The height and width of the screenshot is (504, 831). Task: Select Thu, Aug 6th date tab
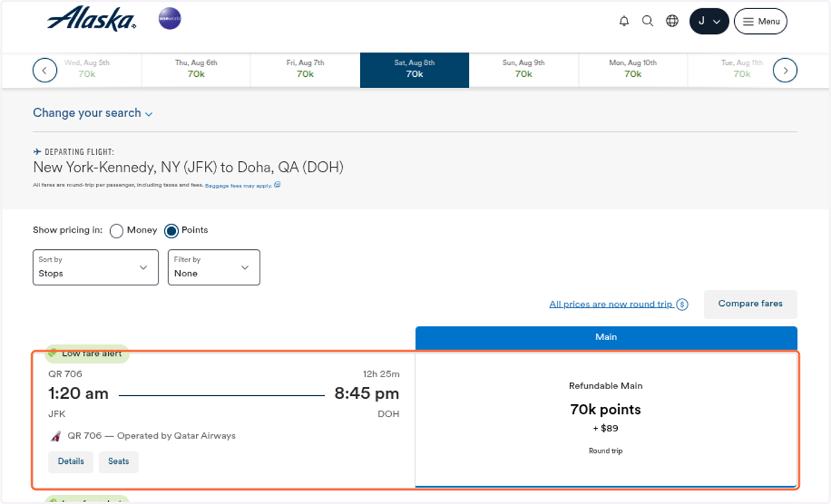click(x=196, y=69)
